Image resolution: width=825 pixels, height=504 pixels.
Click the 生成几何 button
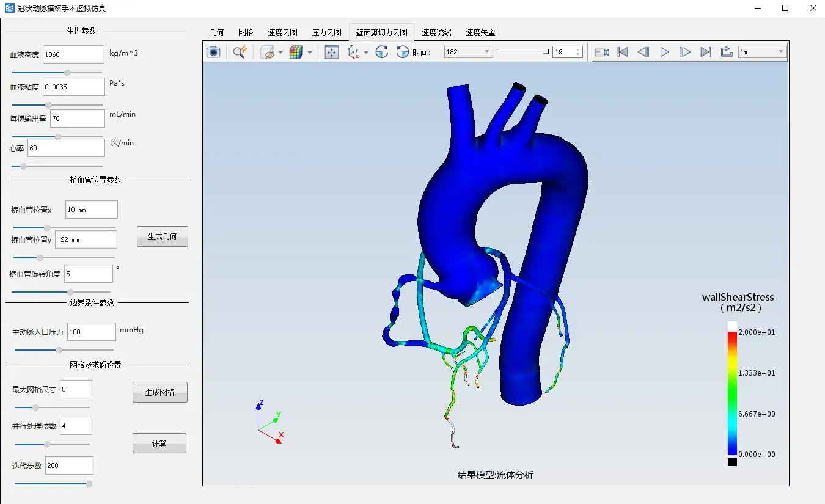tap(162, 236)
